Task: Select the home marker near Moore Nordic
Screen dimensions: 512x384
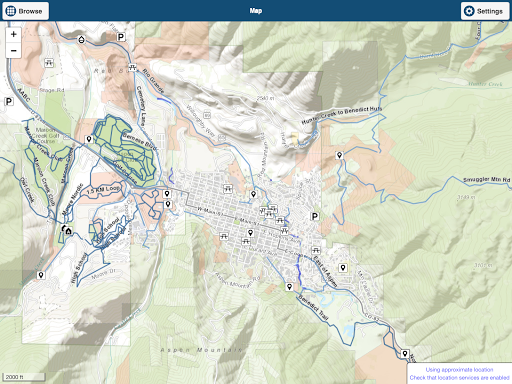Action: click(68, 230)
